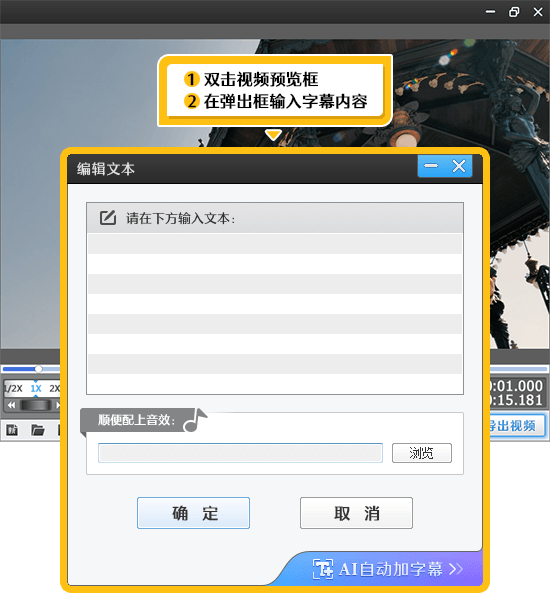550x594 pixels.
Task: Select the 1/2X playback speed
Action: click(14, 388)
